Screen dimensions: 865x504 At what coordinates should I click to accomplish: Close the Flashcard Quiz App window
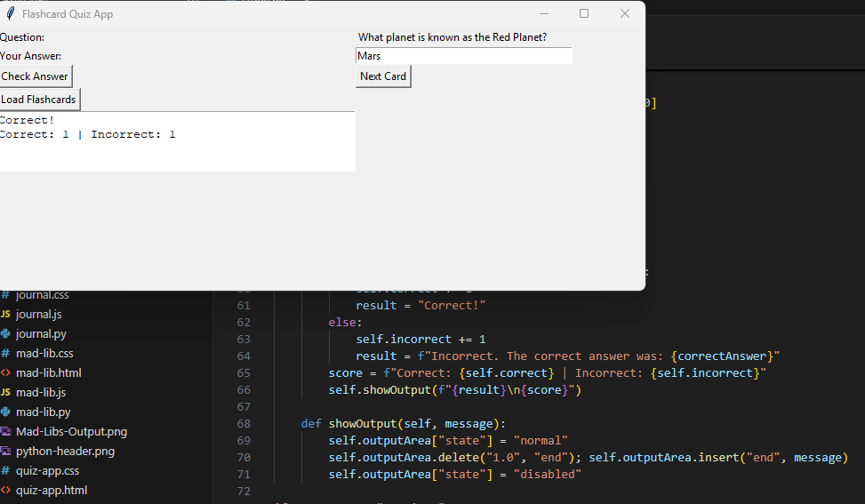(x=624, y=14)
